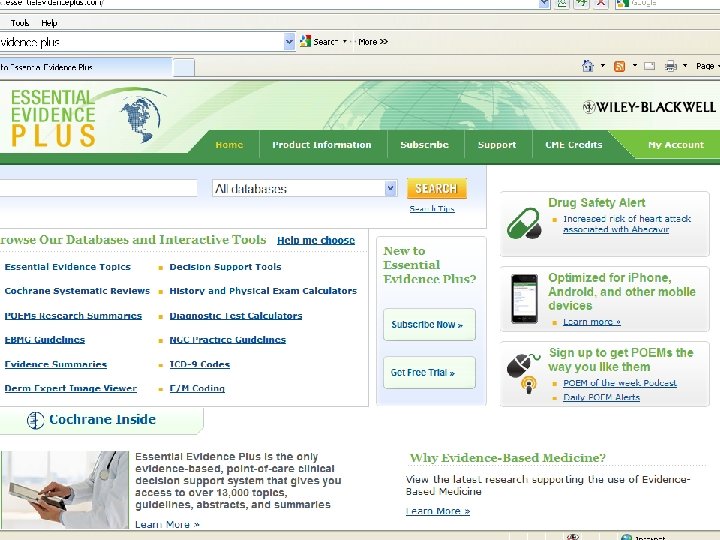Open Derm Expert Image Viewer link
This screenshot has width=720, height=540.
(x=71, y=388)
